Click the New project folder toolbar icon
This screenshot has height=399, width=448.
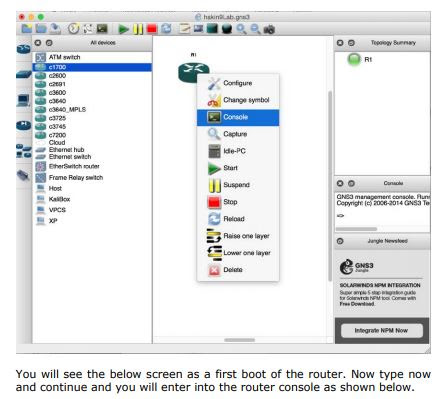click(27, 29)
